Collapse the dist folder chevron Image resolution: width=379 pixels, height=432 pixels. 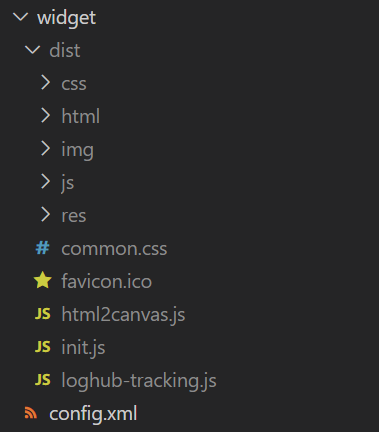(32, 50)
